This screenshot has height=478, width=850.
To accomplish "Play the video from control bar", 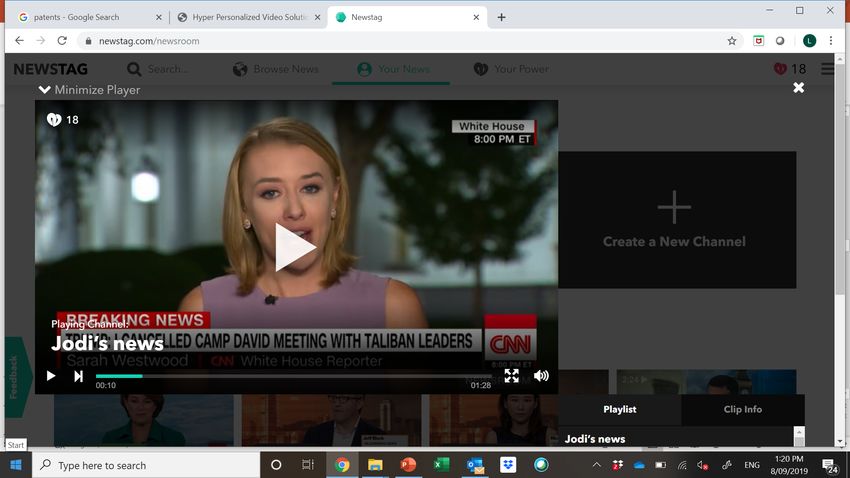I will point(51,376).
